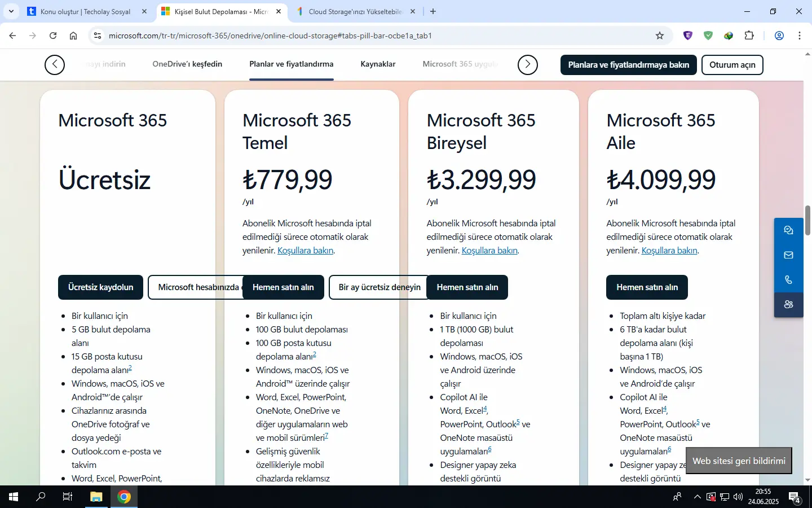Open the email contact side icon
Viewport: 812px width, 508px height.
tap(788, 255)
